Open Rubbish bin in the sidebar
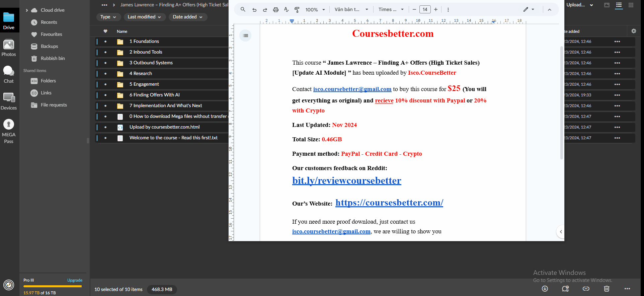Viewport: 644px width, 296px height. coord(53,59)
